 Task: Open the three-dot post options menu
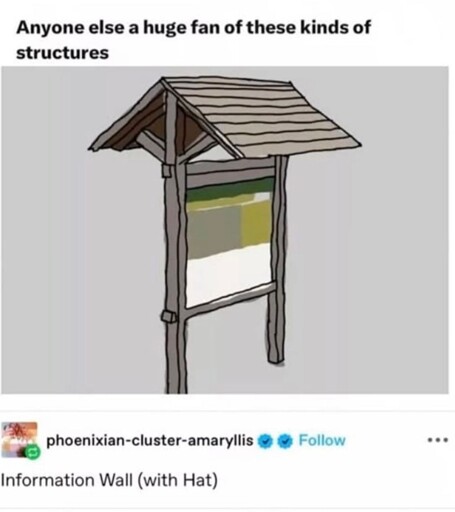pos(438,440)
